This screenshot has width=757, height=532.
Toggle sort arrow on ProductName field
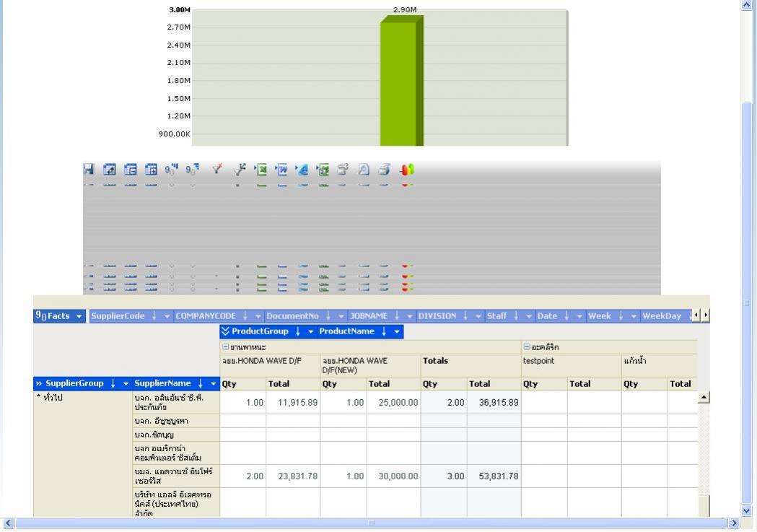tap(384, 331)
